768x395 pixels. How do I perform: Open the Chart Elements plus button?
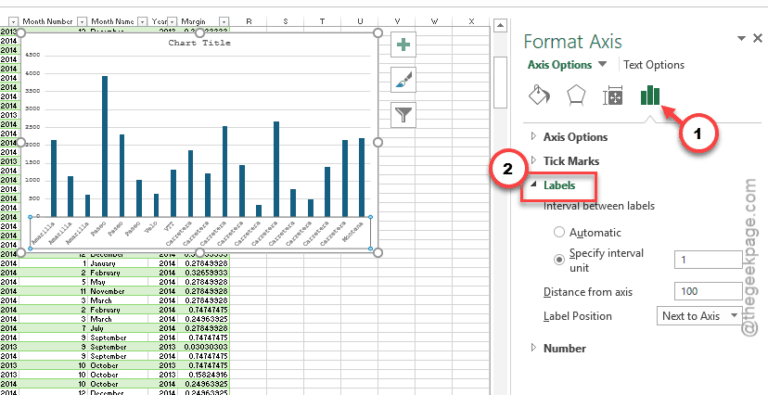[403, 45]
